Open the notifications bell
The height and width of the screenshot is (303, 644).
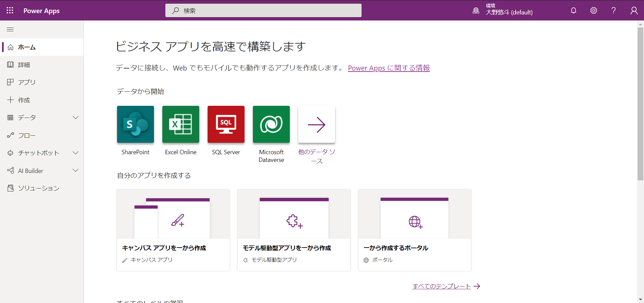[574, 10]
